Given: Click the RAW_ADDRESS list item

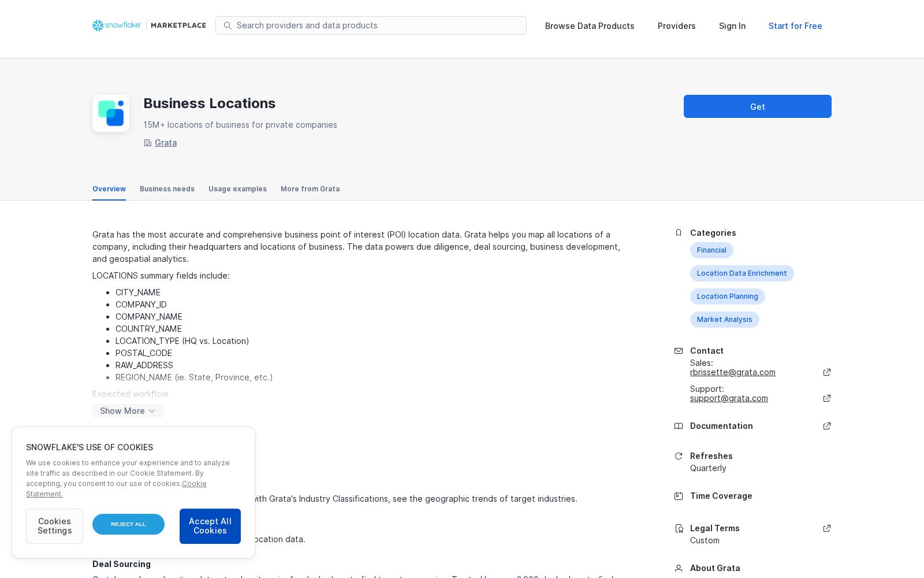Looking at the screenshot, I should click(x=144, y=365).
